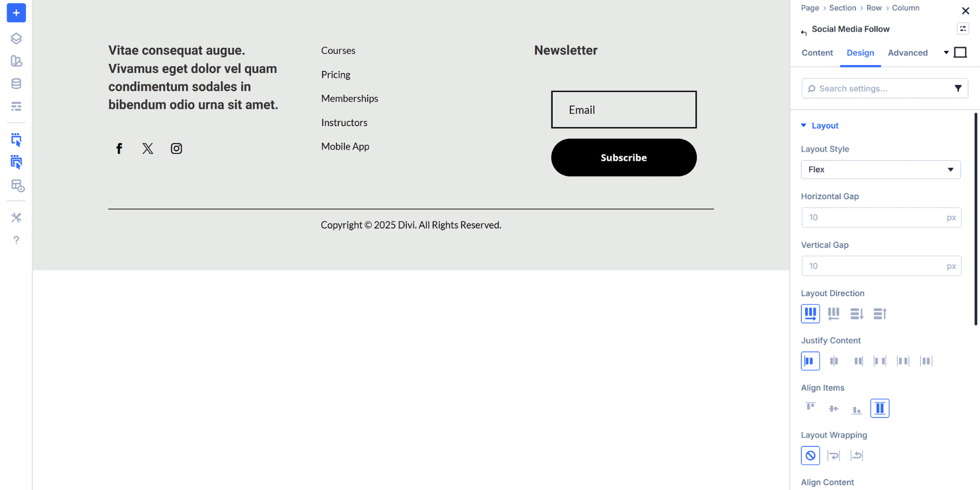This screenshot has height=490, width=980.
Task: Open the Layers panel icon in sidebar
Action: point(16,38)
